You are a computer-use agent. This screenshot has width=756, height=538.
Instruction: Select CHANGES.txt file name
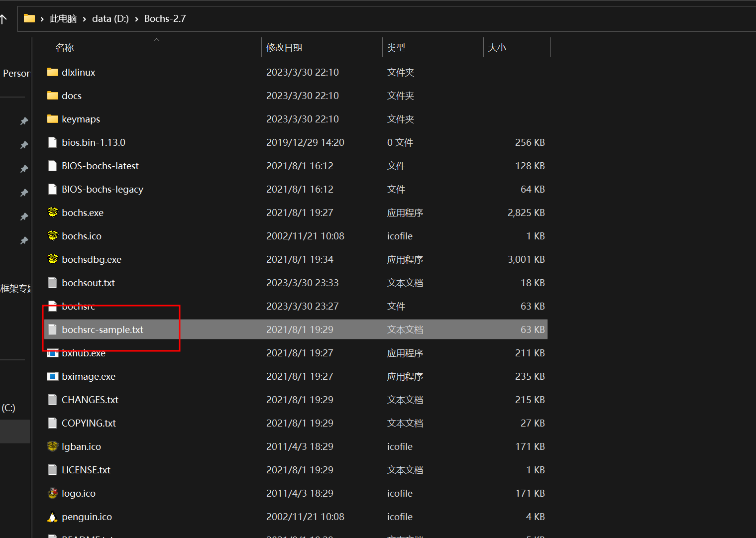(90, 400)
